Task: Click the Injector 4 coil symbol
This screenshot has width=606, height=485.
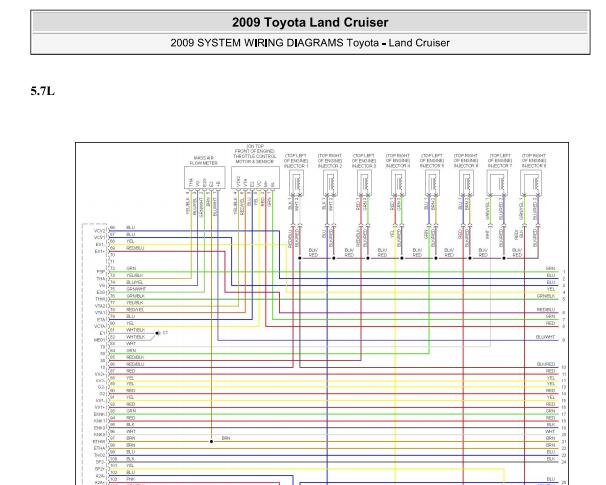Action: pos(398,182)
